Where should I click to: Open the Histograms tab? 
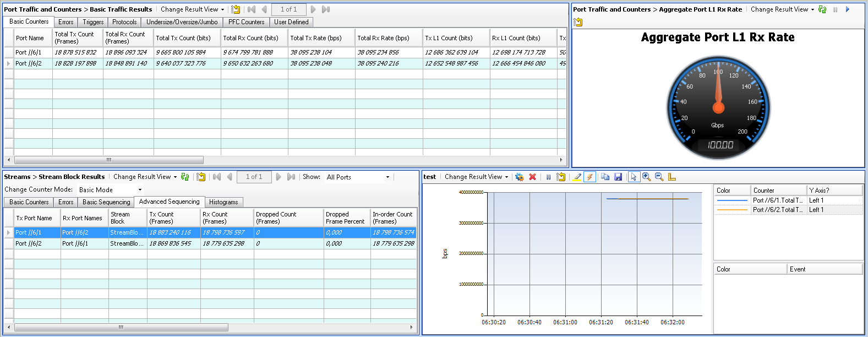click(223, 202)
